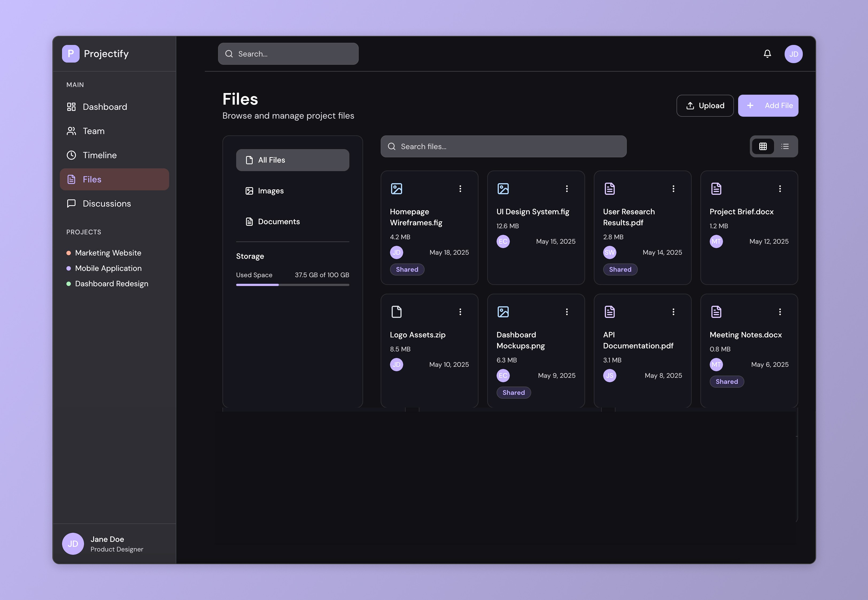868x600 pixels.
Task: Click the Projectify logo icon
Action: [71, 54]
